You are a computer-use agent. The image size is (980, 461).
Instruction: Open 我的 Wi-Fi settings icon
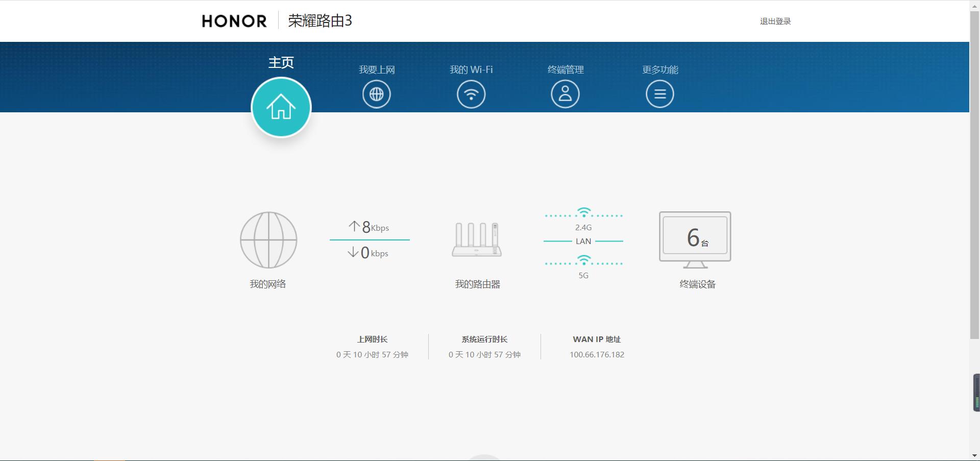pyautogui.click(x=470, y=93)
